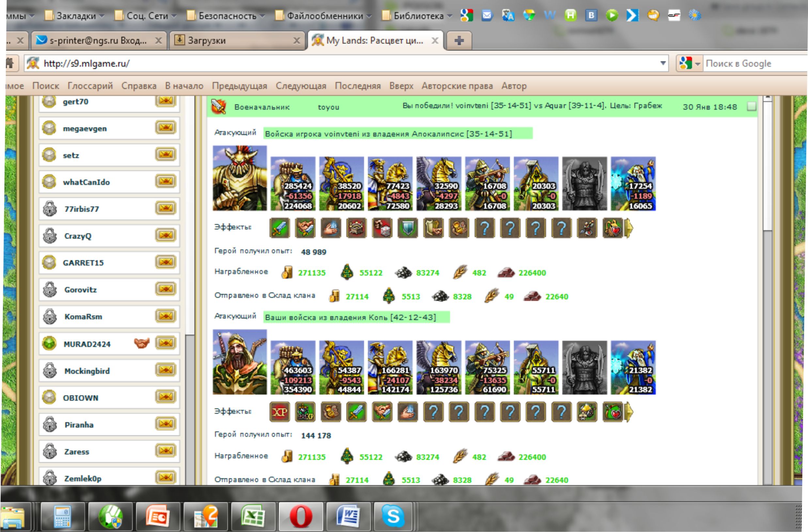The width and height of the screenshot is (808, 532).
Task: Click the padlock status icon for Gorovitz
Action: [x=50, y=289]
